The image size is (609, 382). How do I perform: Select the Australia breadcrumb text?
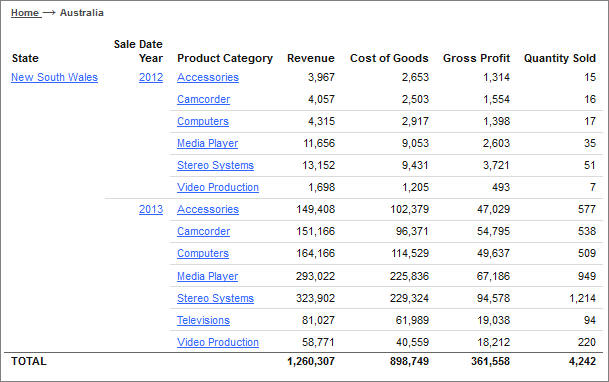pyautogui.click(x=82, y=13)
